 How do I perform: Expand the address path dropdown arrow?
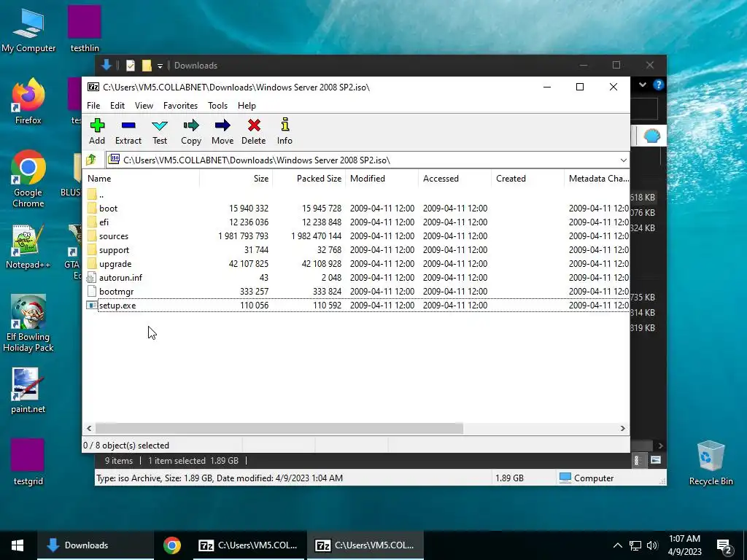pyautogui.click(x=623, y=160)
